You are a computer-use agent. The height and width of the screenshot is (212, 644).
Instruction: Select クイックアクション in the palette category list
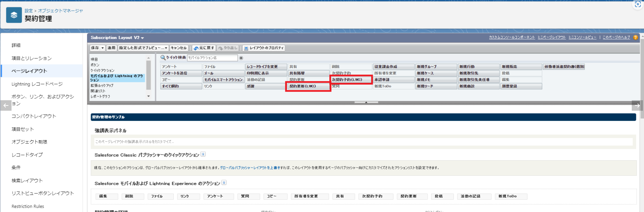[x=102, y=71]
